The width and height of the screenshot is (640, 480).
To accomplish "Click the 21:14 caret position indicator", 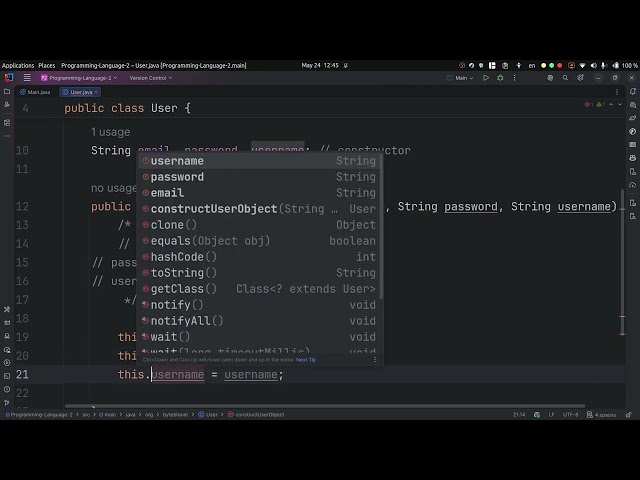I will tap(519, 415).
